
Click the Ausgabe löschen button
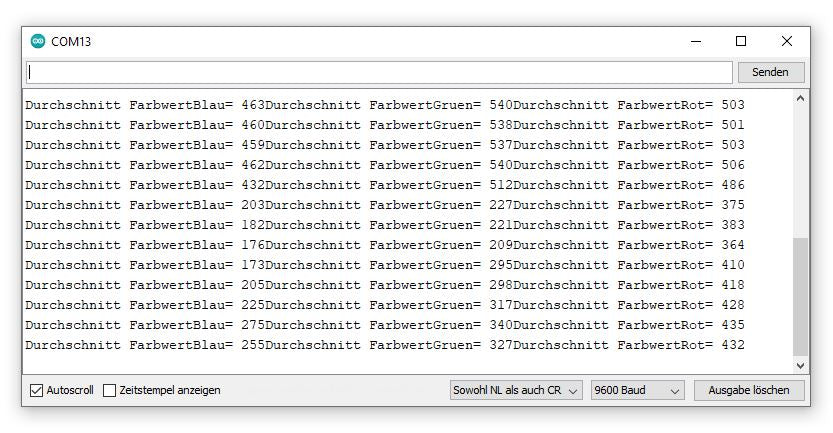pyautogui.click(x=749, y=390)
